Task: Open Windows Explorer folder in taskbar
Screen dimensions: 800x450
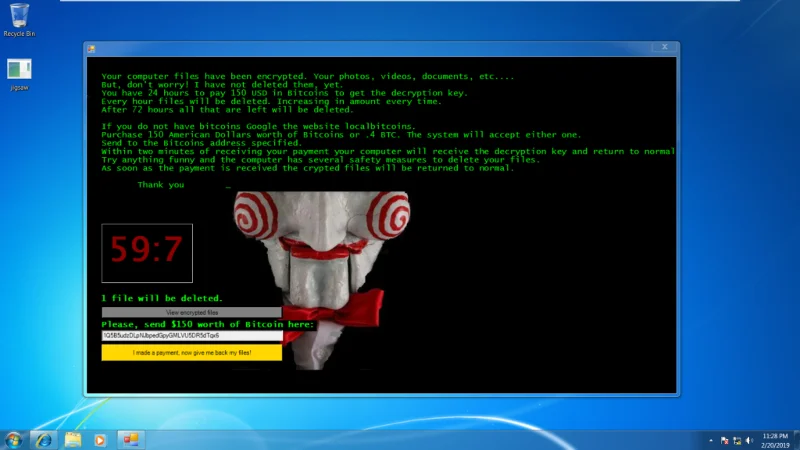Action: 72,440
